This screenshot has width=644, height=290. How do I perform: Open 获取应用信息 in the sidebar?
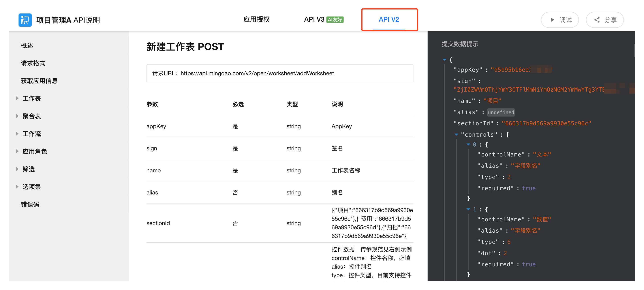pos(39,81)
